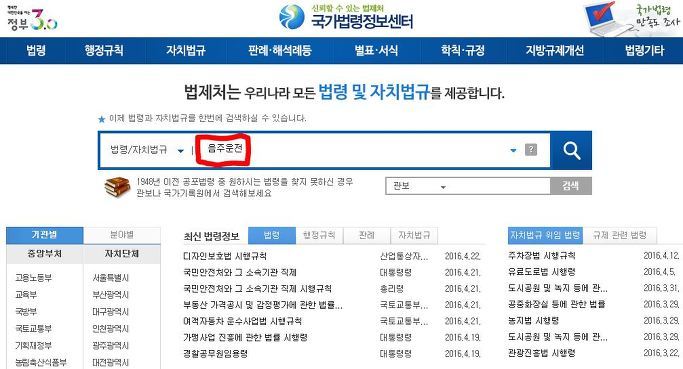This screenshot has height=369, width=683.
Task: Switch 최신 법령정보 to the 법령 tab
Action: pos(271,236)
